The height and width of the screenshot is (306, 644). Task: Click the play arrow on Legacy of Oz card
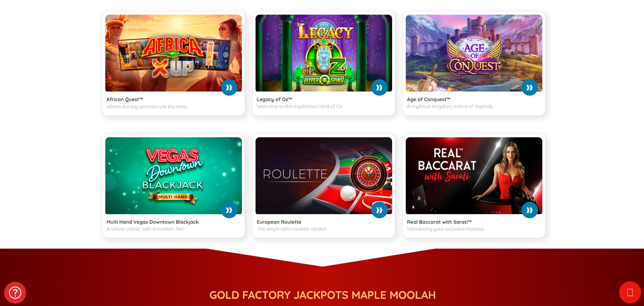379,87
